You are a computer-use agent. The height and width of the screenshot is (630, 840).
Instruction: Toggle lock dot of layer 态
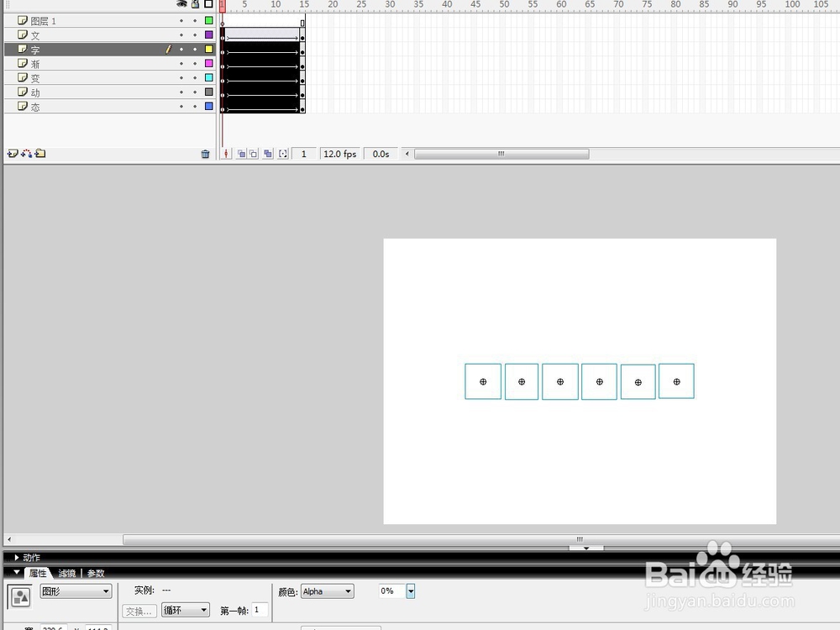point(195,107)
